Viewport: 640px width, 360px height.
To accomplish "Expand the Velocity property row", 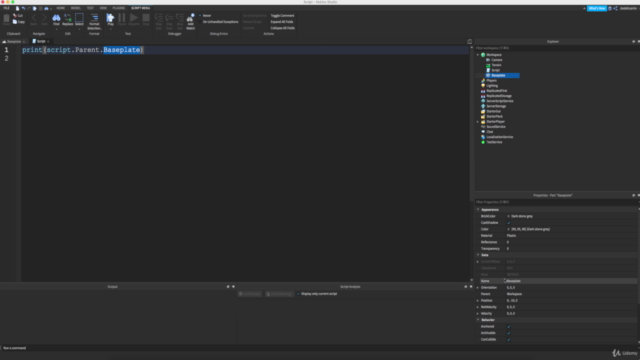I will pos(478,313).
